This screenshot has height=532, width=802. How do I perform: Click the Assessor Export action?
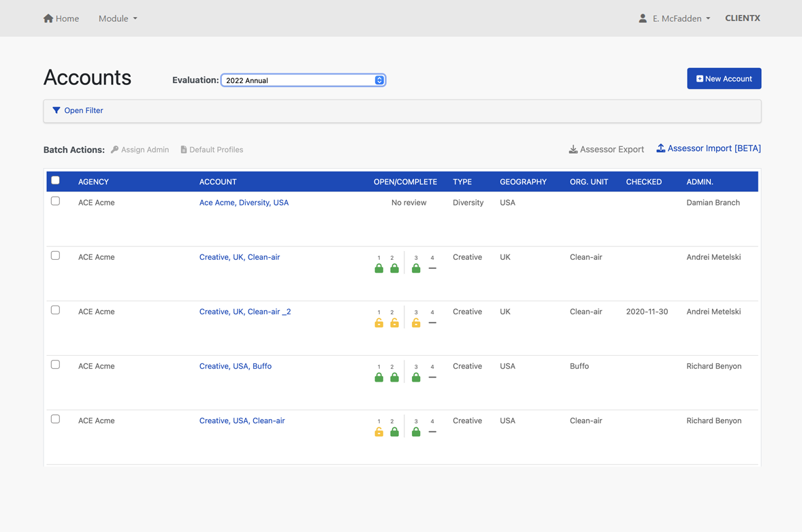[607, 149]
